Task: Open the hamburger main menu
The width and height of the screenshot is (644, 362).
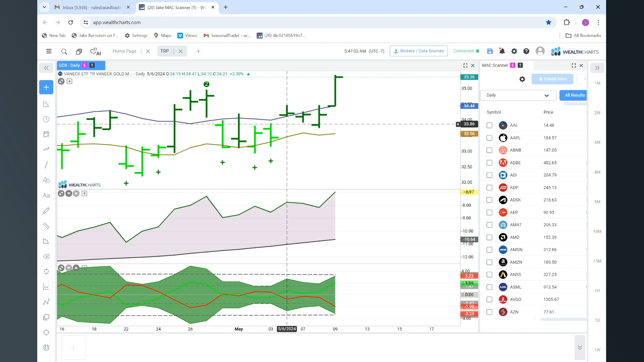Action: point(49,51)
